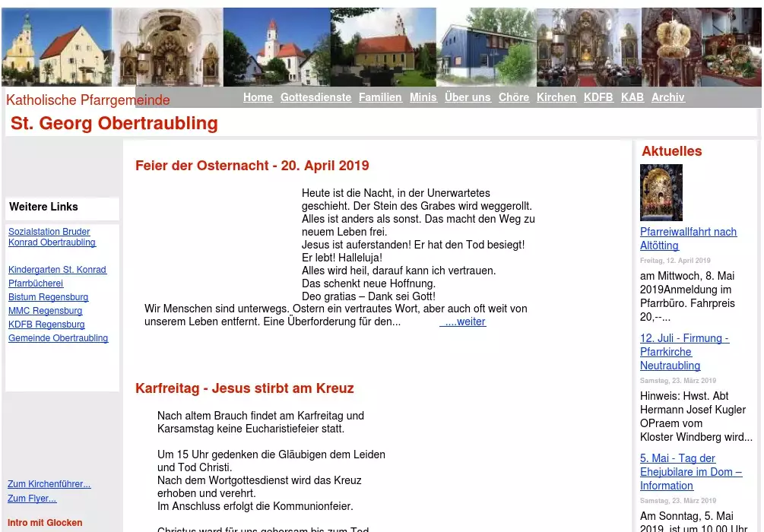The image size is (764, 532).
Task: Read more via the '....weiter' link
Action: coord(463,321)
